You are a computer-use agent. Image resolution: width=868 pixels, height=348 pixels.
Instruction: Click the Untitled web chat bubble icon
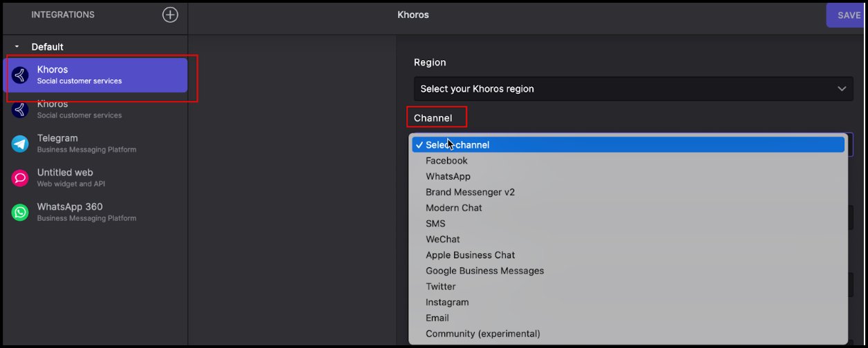(x=20, y=178)
